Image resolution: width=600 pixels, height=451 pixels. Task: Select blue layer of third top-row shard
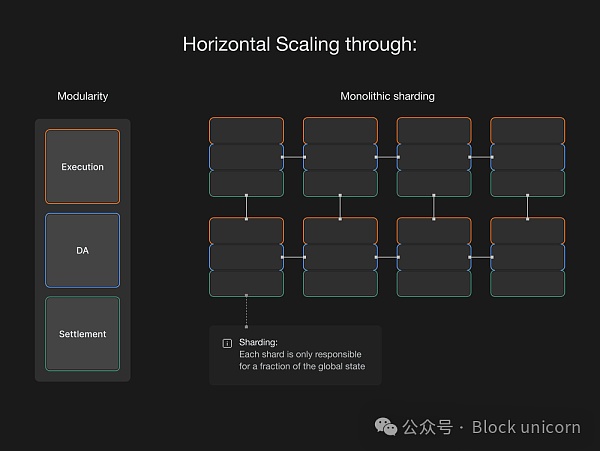434,157
